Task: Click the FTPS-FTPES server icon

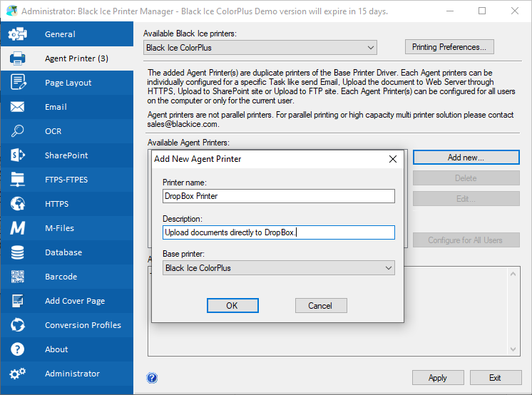Action: pyautogui.click(x=17, y=180)
